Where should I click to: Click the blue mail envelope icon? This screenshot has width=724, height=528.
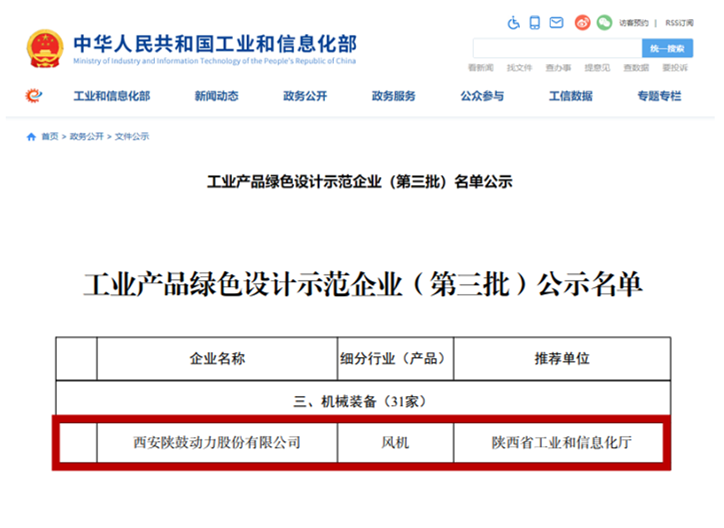(556, 22)
